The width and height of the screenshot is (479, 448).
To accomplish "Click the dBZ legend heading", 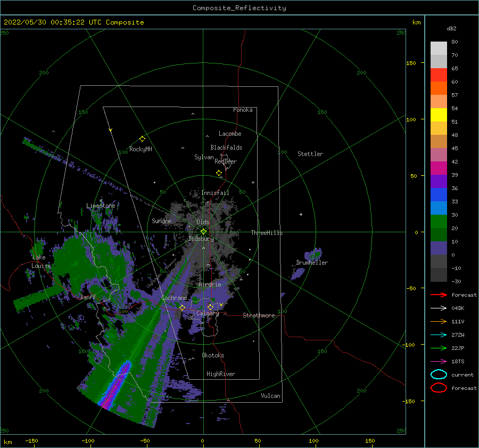I will [x=451, y=29].
